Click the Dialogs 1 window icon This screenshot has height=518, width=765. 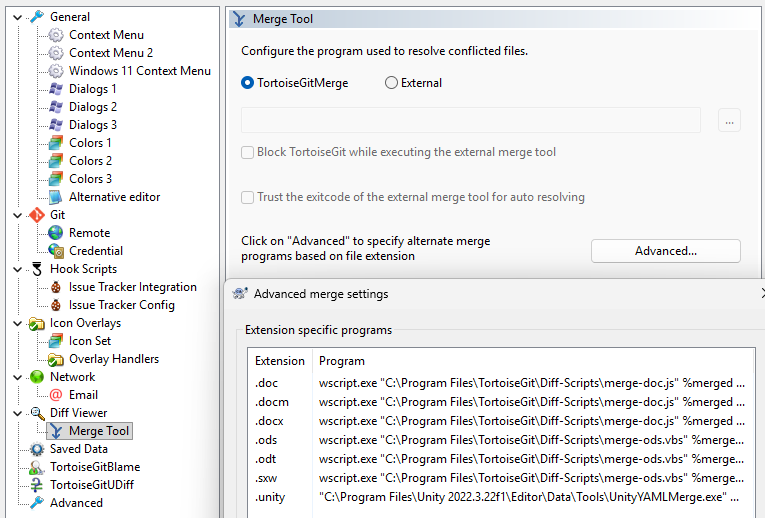coord(56,89)
